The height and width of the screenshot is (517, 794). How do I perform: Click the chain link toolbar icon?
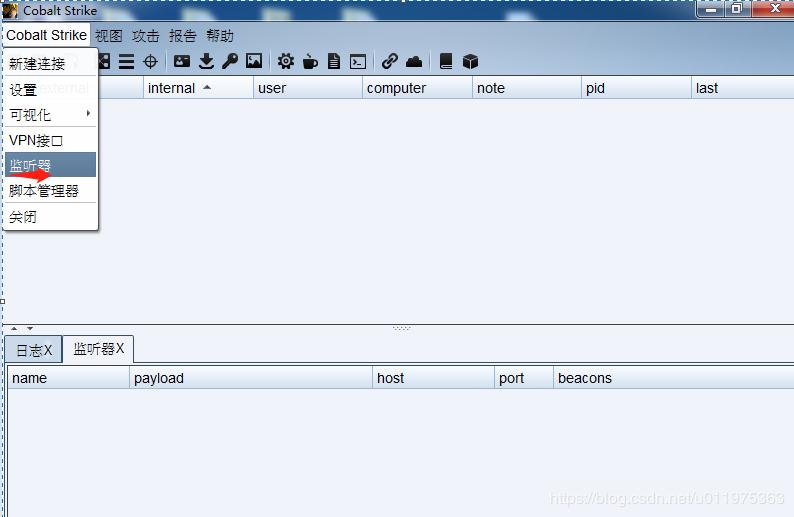coord(390,62)
